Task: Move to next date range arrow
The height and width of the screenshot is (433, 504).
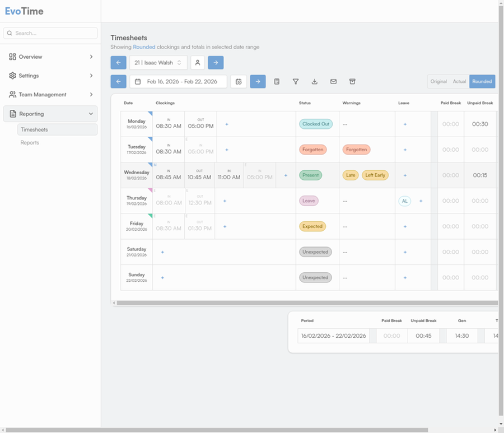Action: pyautogui.click(x=258, y=82)
